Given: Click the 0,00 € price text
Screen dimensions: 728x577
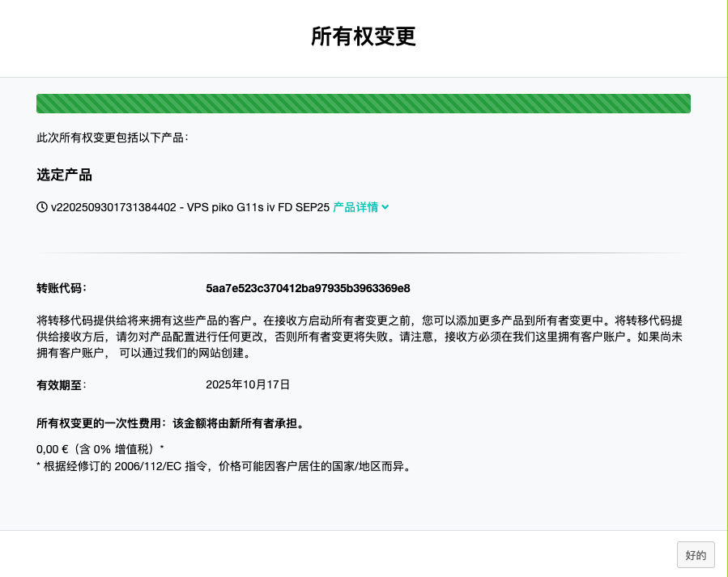Looking at the screenshot, I should pyautogui.click(x=53, y=449).
